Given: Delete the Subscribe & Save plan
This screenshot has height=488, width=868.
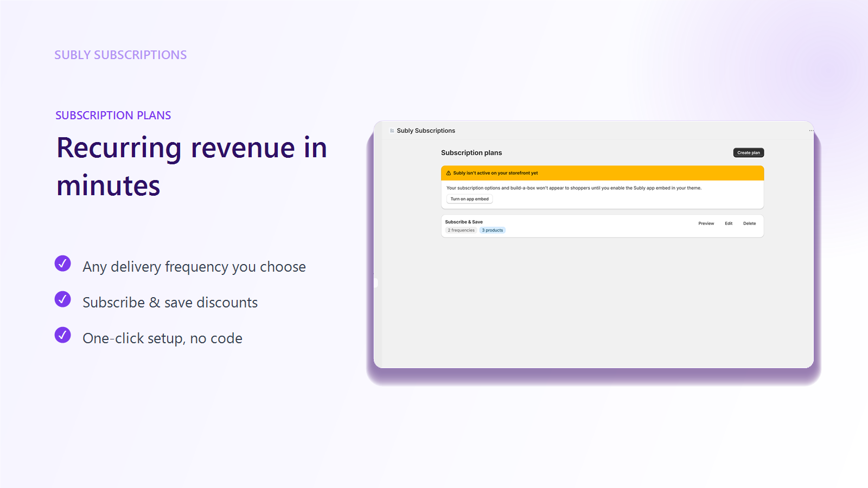Looking at the screenshot, I should pos(750,223).
